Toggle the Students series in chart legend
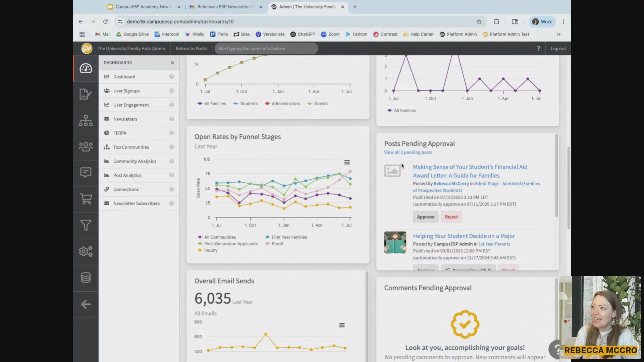This screenshot has width=644, height=362. click(249, 104)
